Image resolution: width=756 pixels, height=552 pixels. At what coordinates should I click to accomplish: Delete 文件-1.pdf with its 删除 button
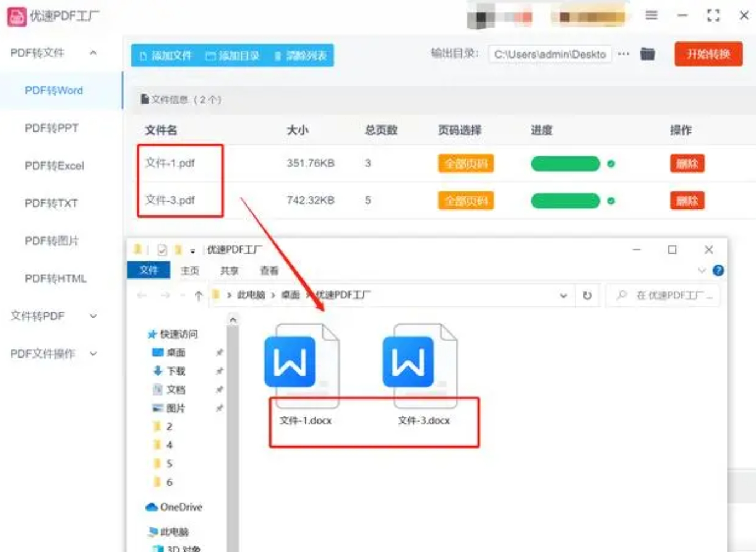[x=687, y=164]
